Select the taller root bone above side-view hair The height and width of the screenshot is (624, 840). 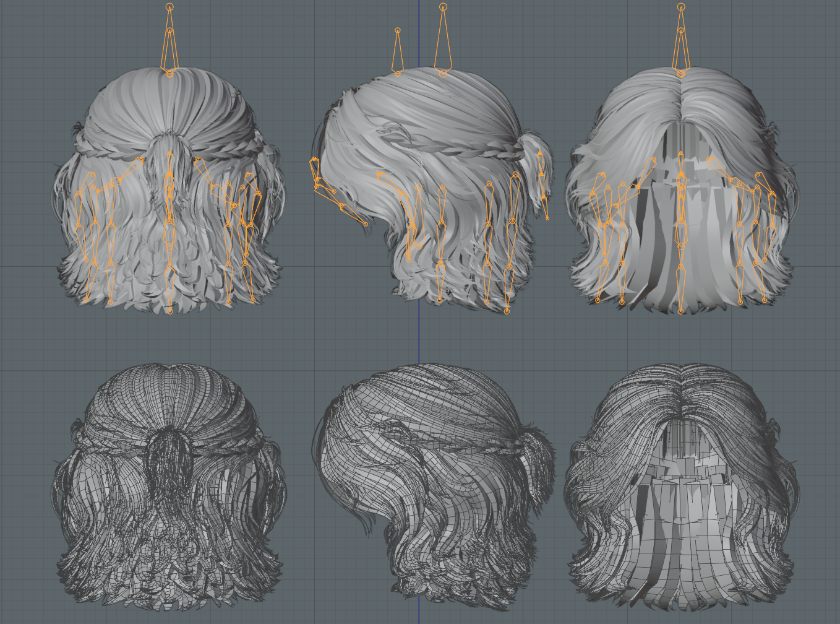click(x=443, y=41)
